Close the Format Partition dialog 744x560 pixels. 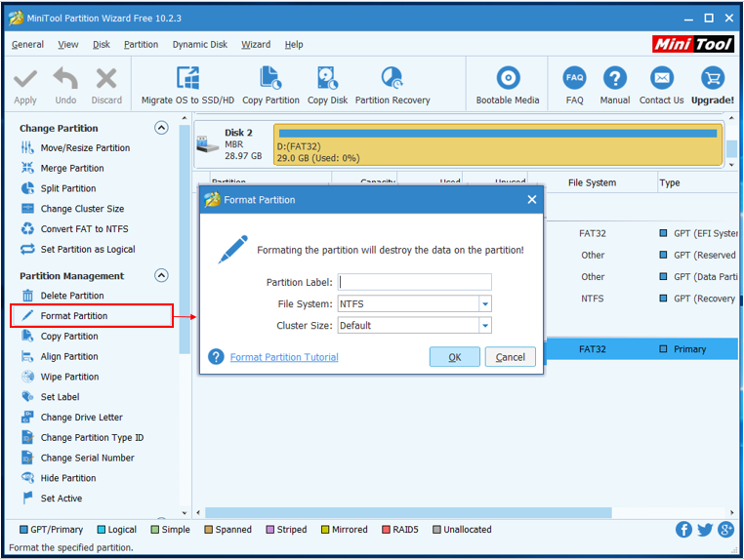pyautogui.click(x=532, y=200)
